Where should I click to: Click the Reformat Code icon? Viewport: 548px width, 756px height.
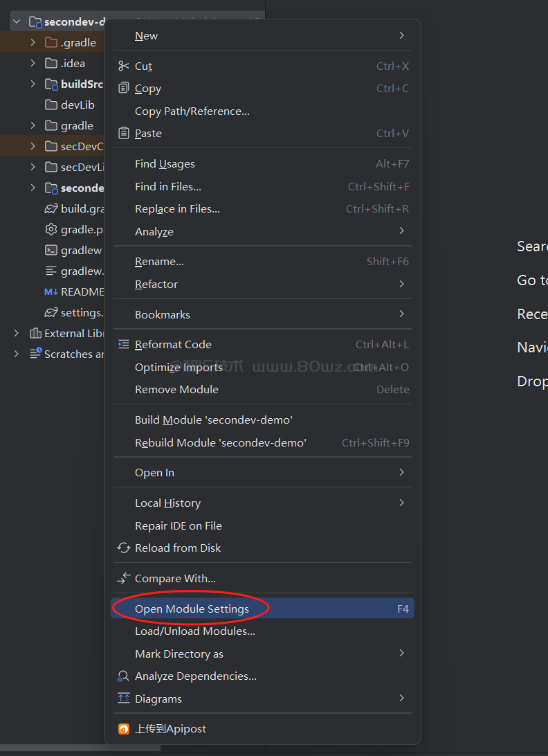[124, 344]
